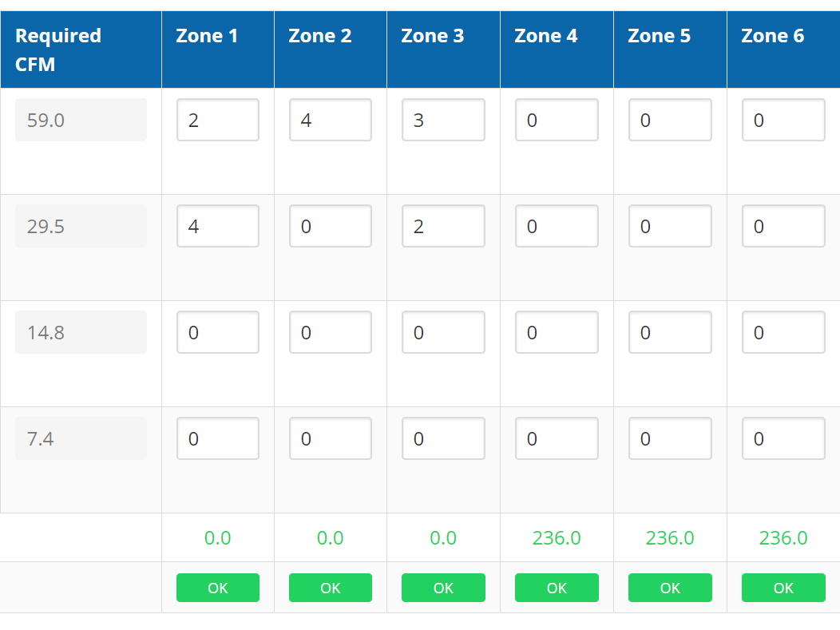Select the 7.4 required CFM field

click(x=81, y=438)
